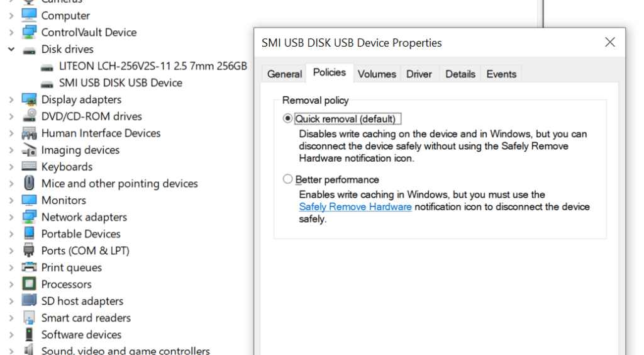The image size is (644, 355).
Task: Expand the Portable Devices node
Action: [11, 234]
